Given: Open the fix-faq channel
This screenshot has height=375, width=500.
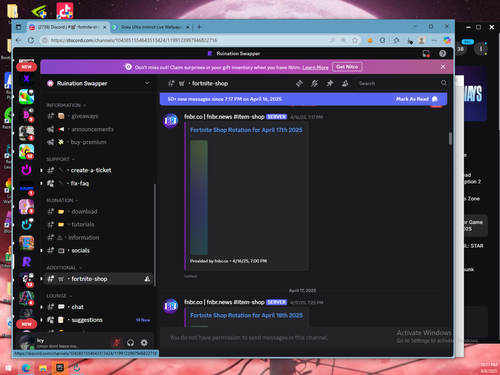Looking at the screenshot, I should point(98,183).
